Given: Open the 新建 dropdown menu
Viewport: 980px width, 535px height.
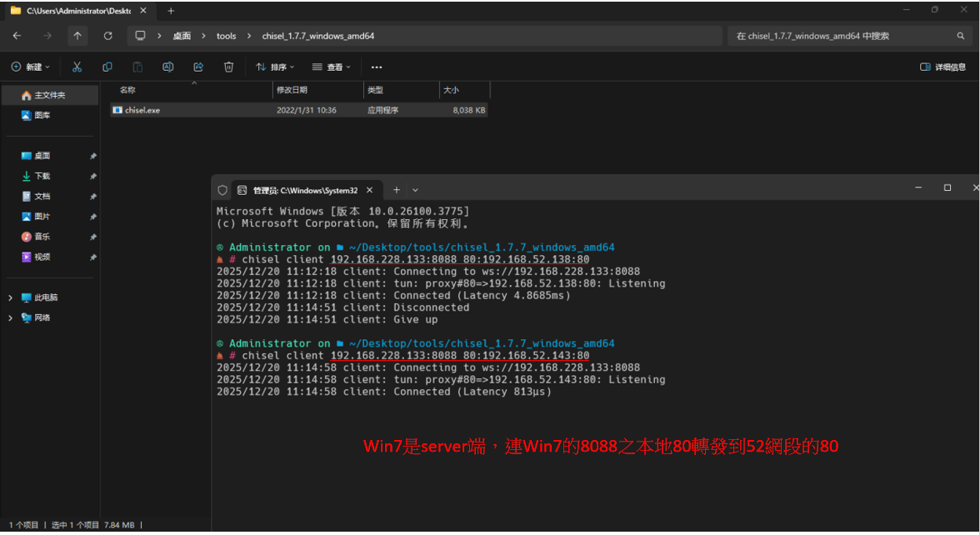Looking at the screenshot, I should point(30,67).
